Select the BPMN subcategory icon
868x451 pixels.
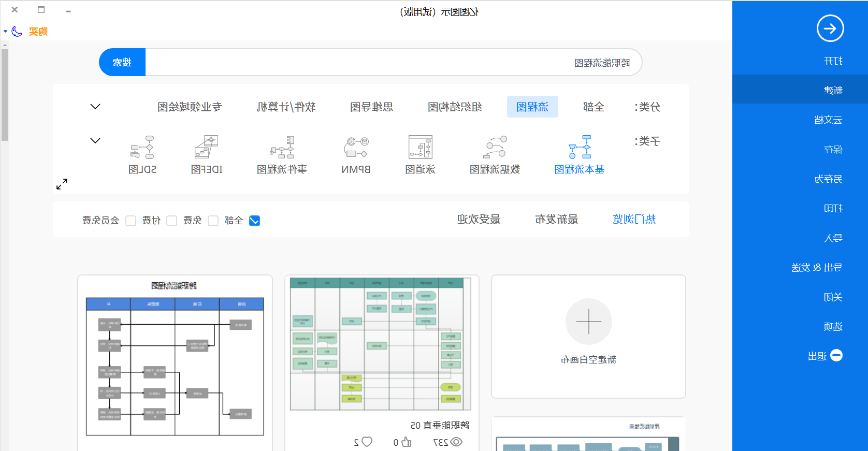pos(356,147)
